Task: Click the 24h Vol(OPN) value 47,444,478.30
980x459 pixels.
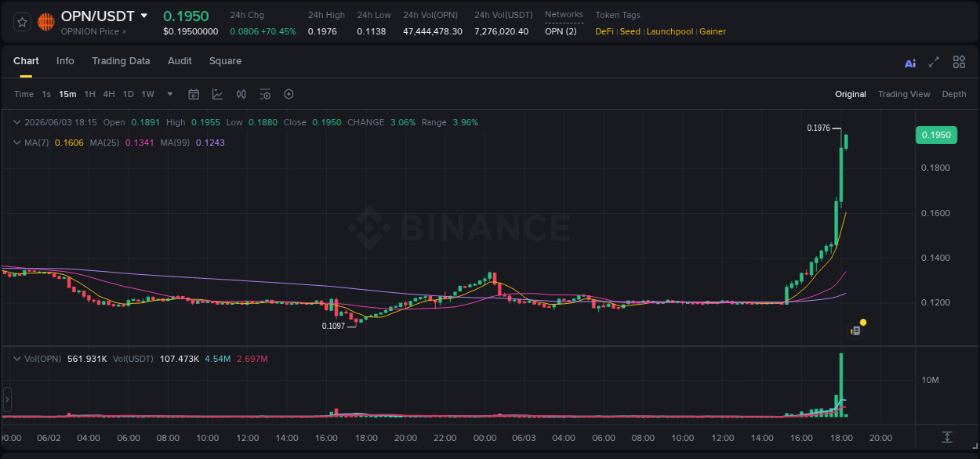Action: point(433,31)
